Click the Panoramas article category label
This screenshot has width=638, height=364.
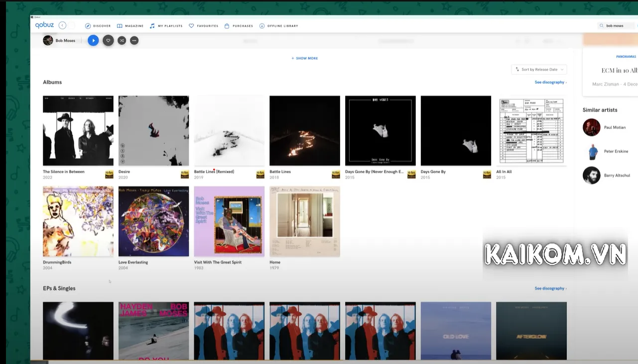tap(626, 57)
